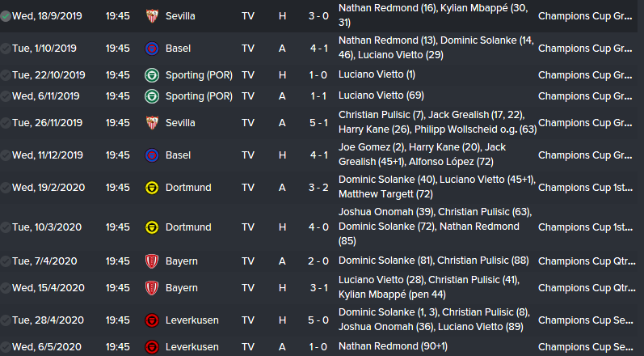Select Leverkusen team name on 6/5/2020
The height and width of the screenshot is (356, 644).
coord(192,347)
